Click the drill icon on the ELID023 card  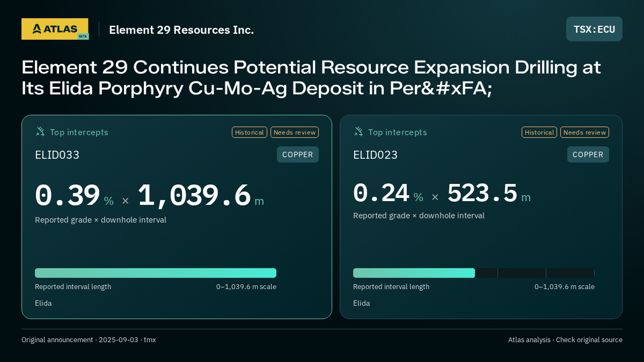tap(358, 131)
